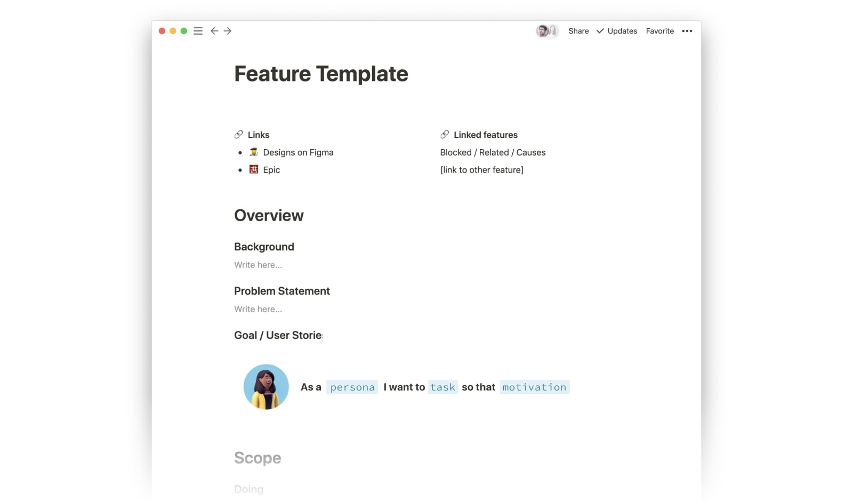The height and width of the screenshot is (504, 853).
Task: Click the collaborator avatars in the top bar
Action: (x=547, y=31)
